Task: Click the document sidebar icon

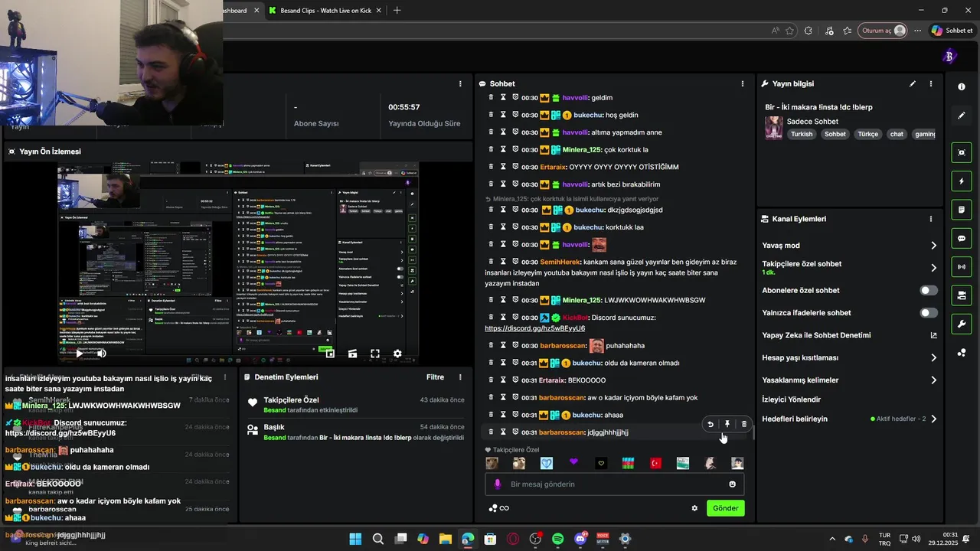Action: pos(962,210)
